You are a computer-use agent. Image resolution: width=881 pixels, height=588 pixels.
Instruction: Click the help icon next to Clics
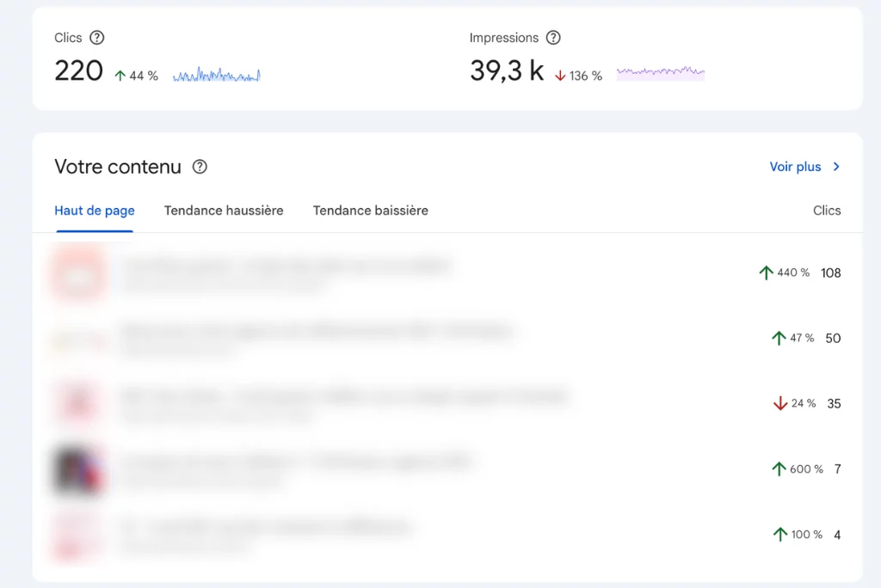point(97,38)
